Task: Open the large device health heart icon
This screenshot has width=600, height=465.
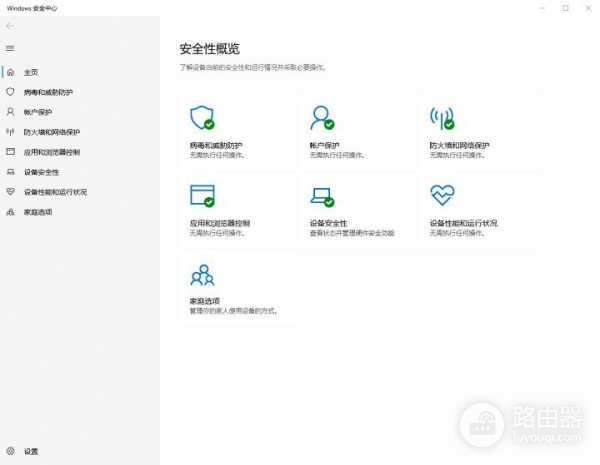Action: point(442,195)
